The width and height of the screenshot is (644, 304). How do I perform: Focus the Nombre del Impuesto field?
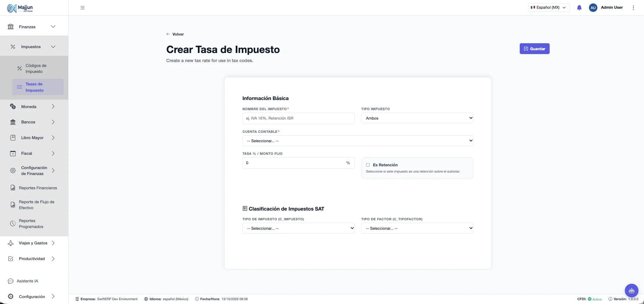[x=298, y=118]
